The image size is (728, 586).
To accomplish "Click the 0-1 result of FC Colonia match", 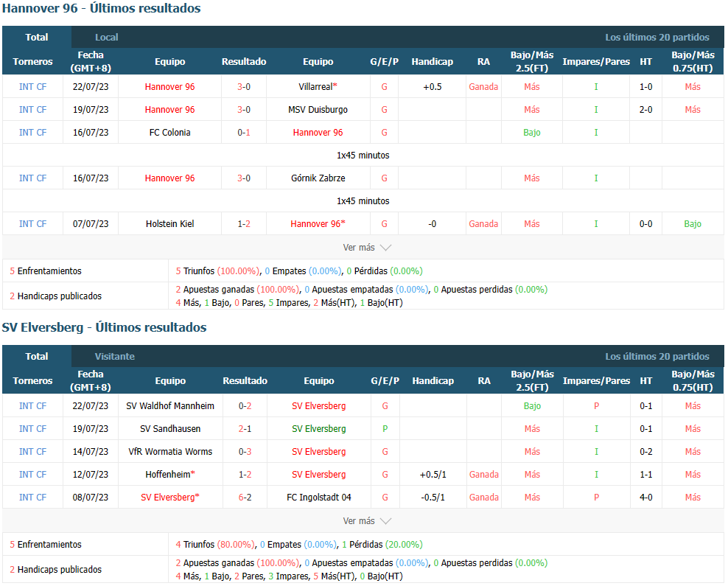I will tap(244, 133).
